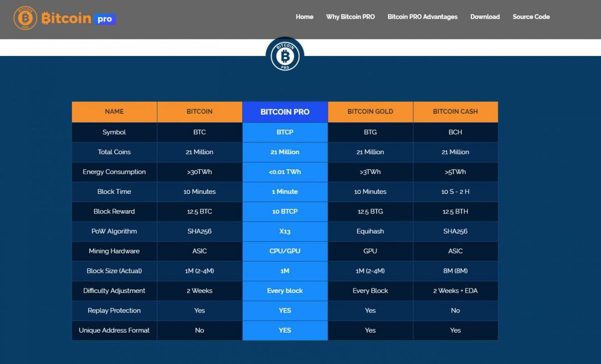The width and height of the screenshot is (601, 364).
Task: Select the >30TWh energy cell
Action: point(200,172)
